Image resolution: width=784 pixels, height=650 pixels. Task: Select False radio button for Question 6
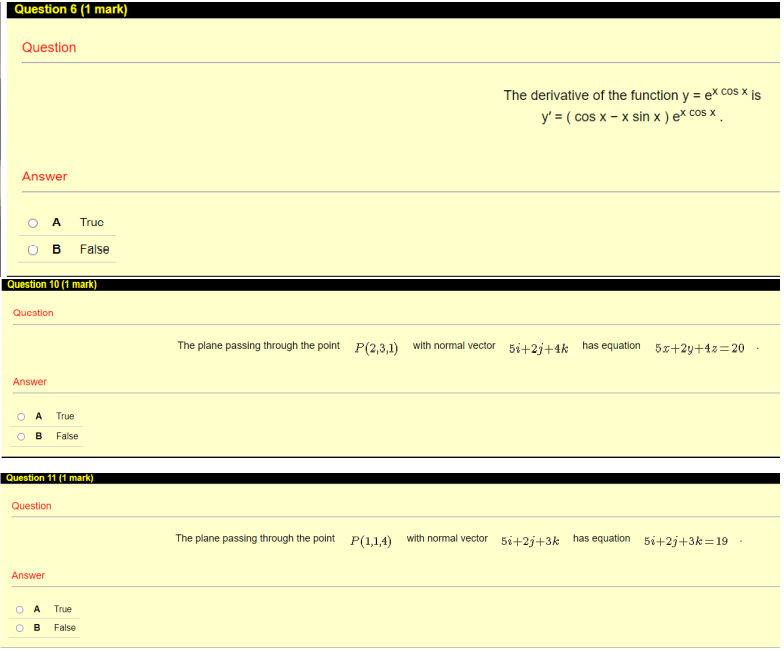33,250
